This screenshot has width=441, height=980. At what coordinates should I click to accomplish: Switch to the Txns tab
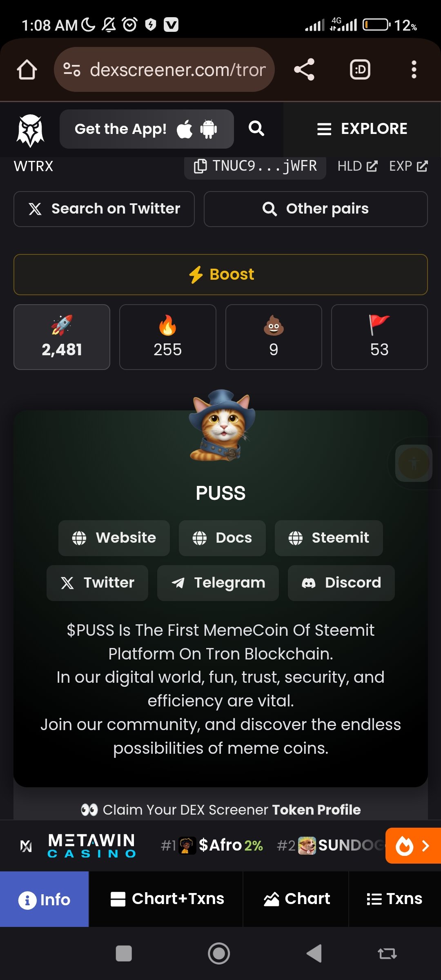pyautogui.click(x=394, y=899)
